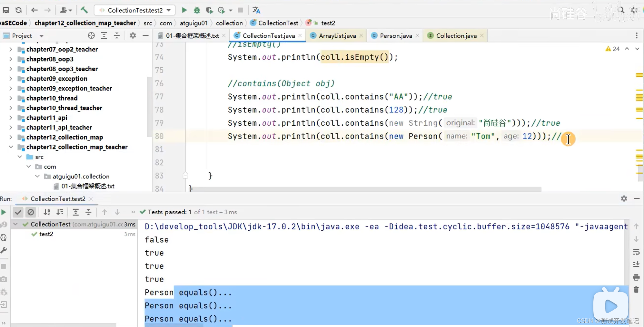Viewport: 644px width, 327px height.
Task: Navigate back with the left arrow
Action: (x=35, y=10)
